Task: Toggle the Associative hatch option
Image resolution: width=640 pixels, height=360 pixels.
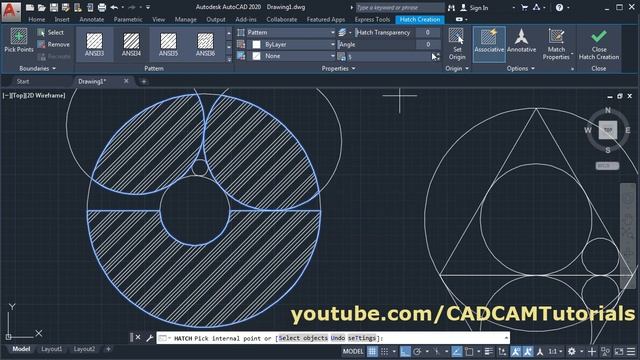Action: tap(489, 44)
